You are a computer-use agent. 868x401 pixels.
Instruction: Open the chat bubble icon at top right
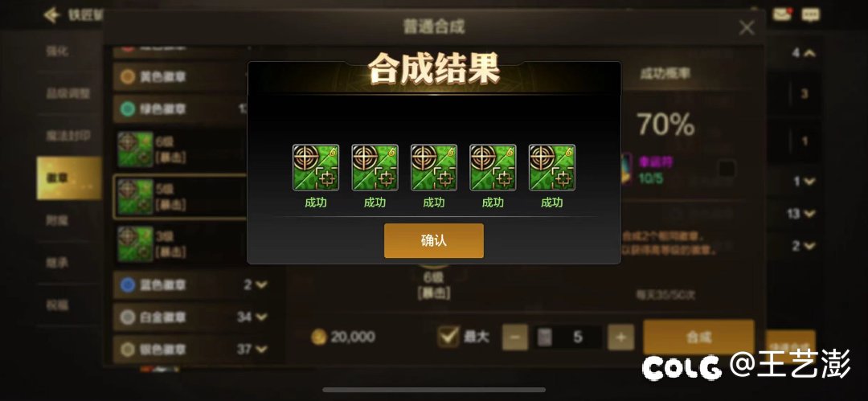coord(811,15)
